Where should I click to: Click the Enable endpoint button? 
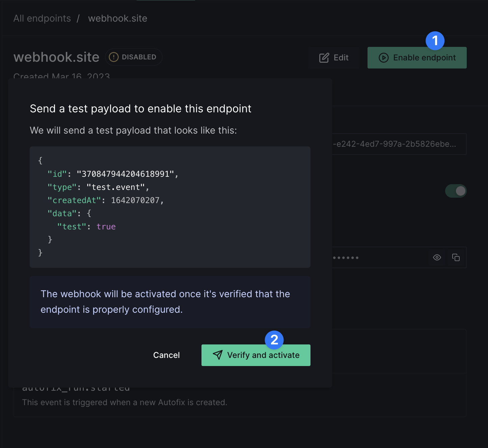pyautogui.click(x=417, y=58)
